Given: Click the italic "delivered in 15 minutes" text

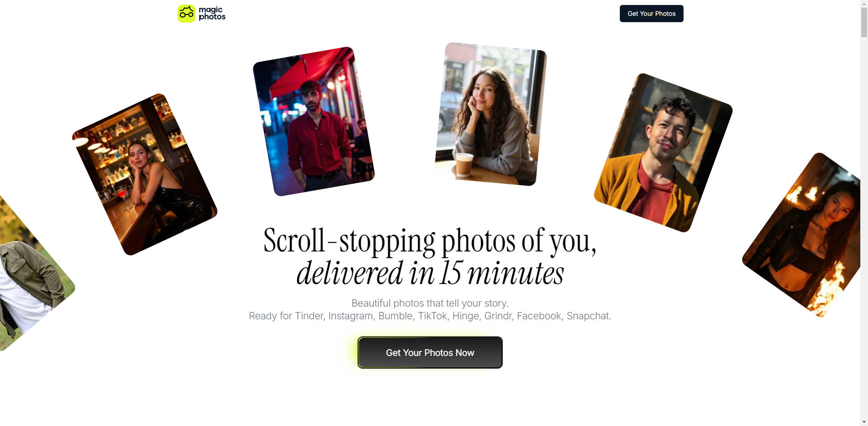Looking at the screenshot, I should (430, 273).
